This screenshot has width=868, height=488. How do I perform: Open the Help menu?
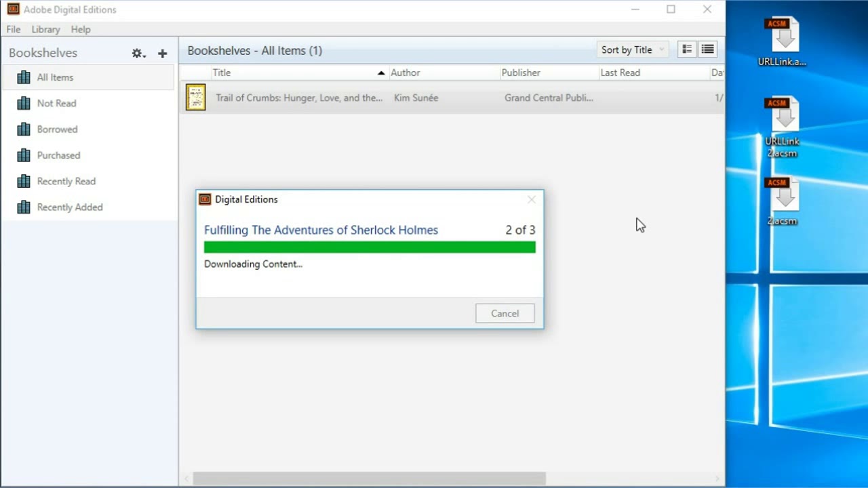click(x=81, y=29)
